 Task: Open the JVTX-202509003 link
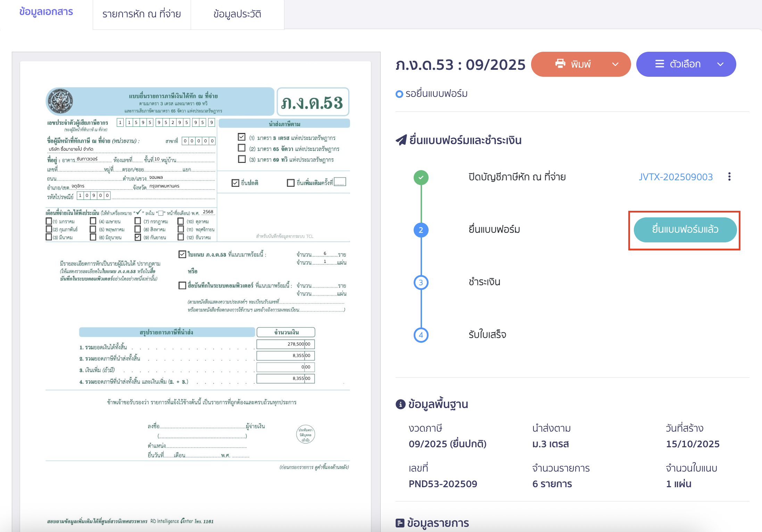coord(676,177)
